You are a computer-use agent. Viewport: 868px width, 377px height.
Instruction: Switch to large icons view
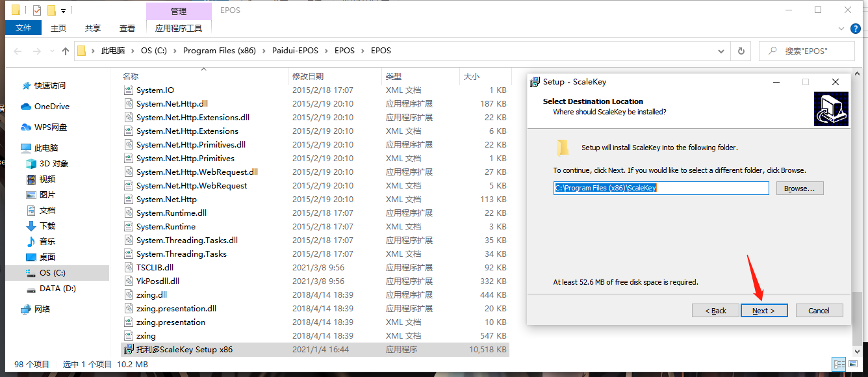(852, 365)
